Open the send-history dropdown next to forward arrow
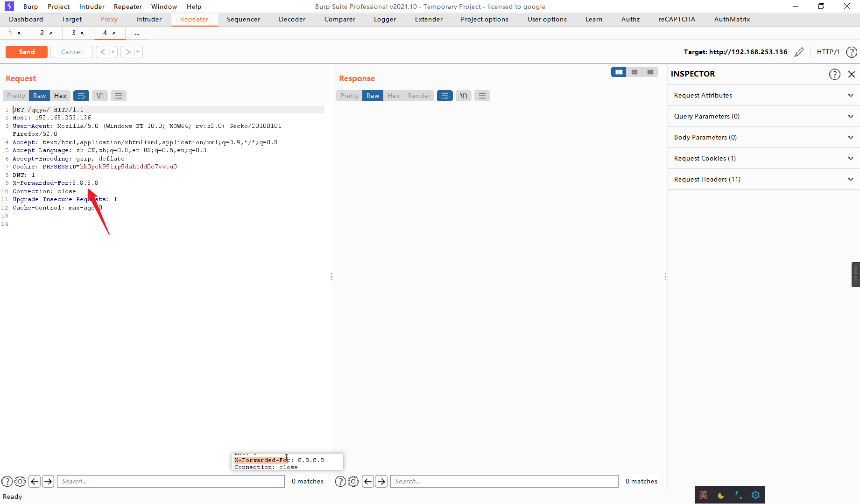Image resolution: width=860 pixels, height=504 pixels. point(138,52)
